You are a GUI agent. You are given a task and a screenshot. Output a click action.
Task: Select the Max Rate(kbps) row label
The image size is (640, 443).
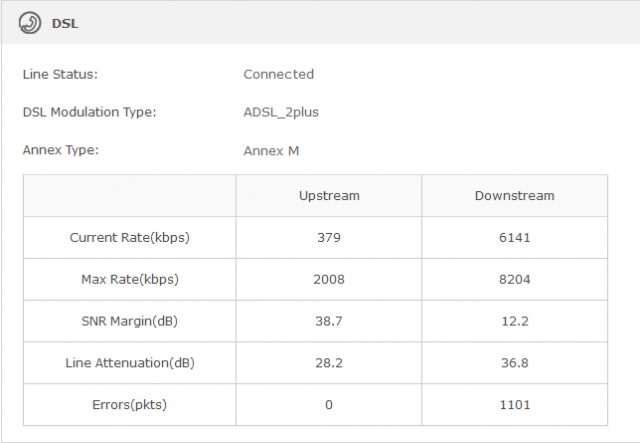coord(129,279)
